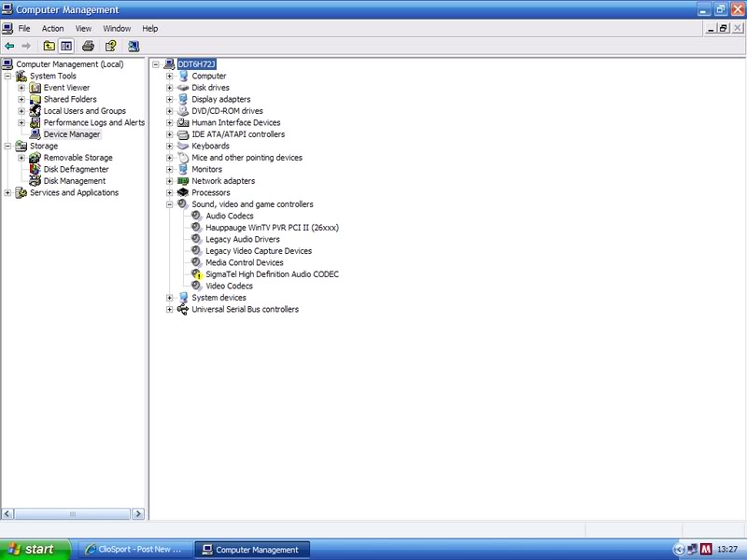This screenshot has width=747, height=560.
Task: Open the Action menu
Action: click(52, 29)
